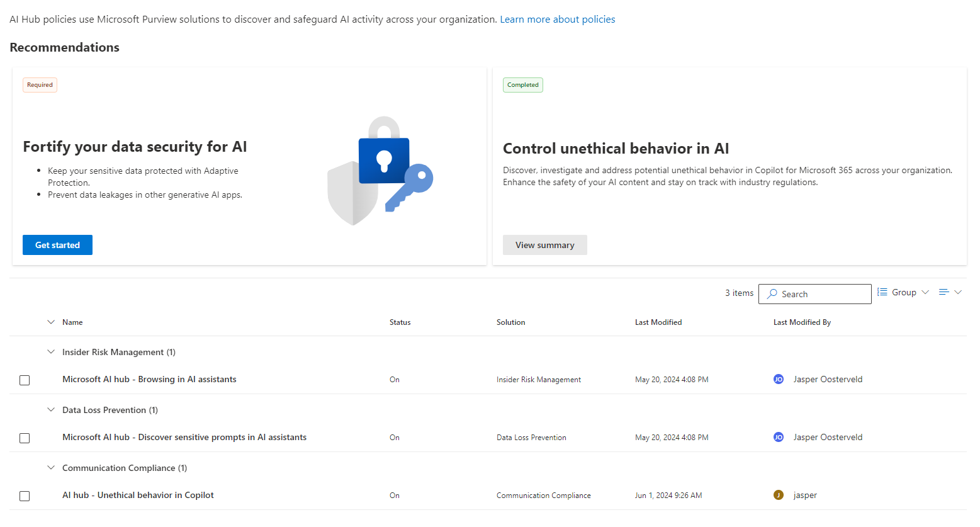Click the Insider Risk Management solution cell
The width and height of the screenshot is (980, 527).
pos(539,380)
